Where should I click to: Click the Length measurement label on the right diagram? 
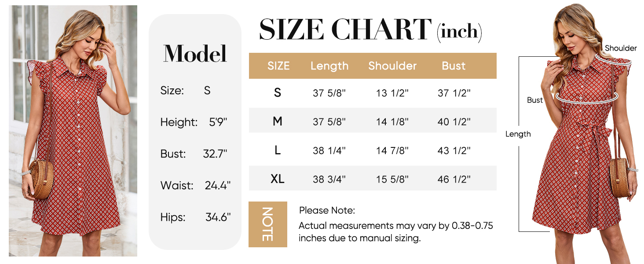[518, 134]
